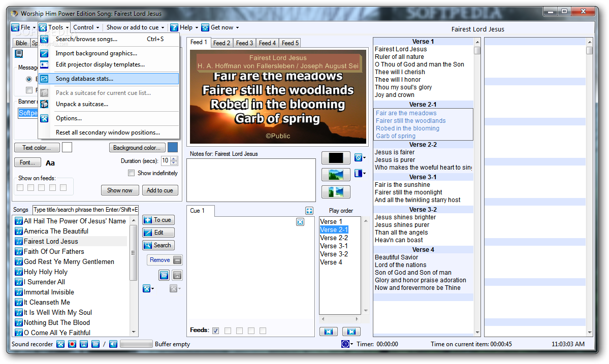
Task: Click the dual image display button
Action: (336, 192)
